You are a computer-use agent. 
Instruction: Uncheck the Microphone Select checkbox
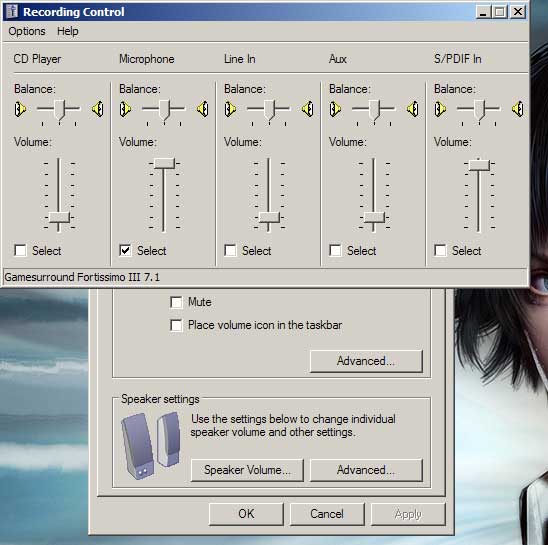(125, 250)
